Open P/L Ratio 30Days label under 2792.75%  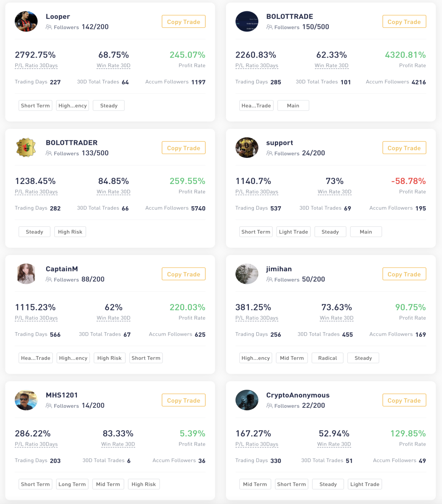click(36, 66)
